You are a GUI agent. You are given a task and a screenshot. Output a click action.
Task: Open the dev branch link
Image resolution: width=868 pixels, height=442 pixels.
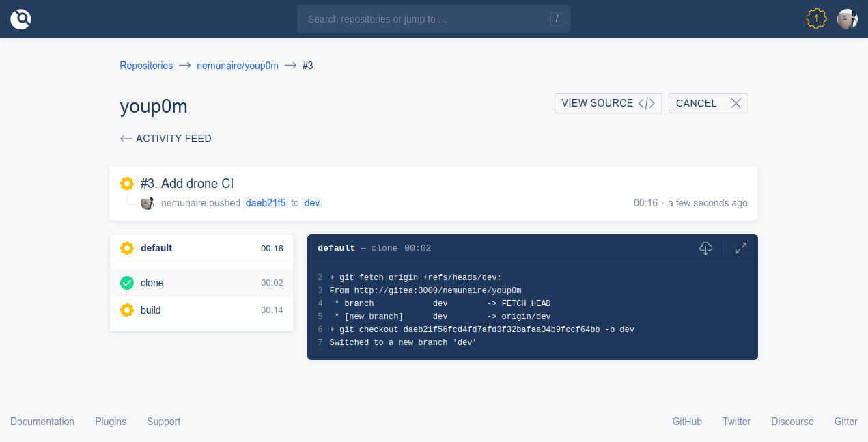312,203
